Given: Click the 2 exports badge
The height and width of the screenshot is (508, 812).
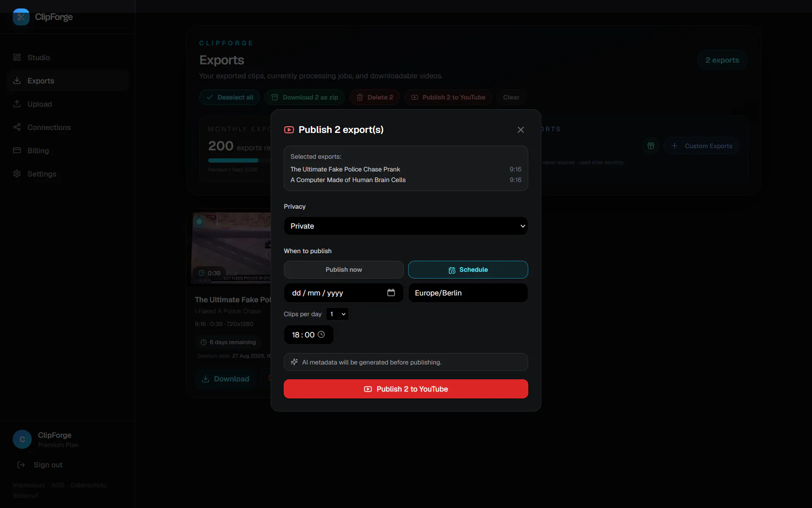Looking at the screenshot, I should 722,60.
